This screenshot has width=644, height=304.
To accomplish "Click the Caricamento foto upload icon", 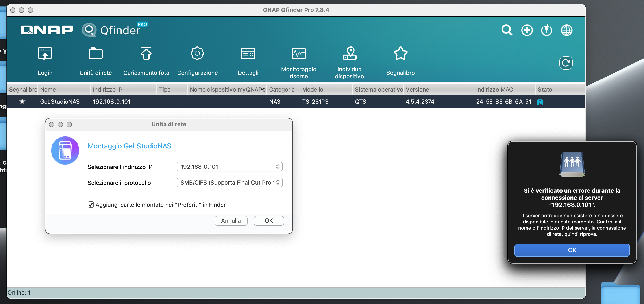I will [x=146, y=54].
